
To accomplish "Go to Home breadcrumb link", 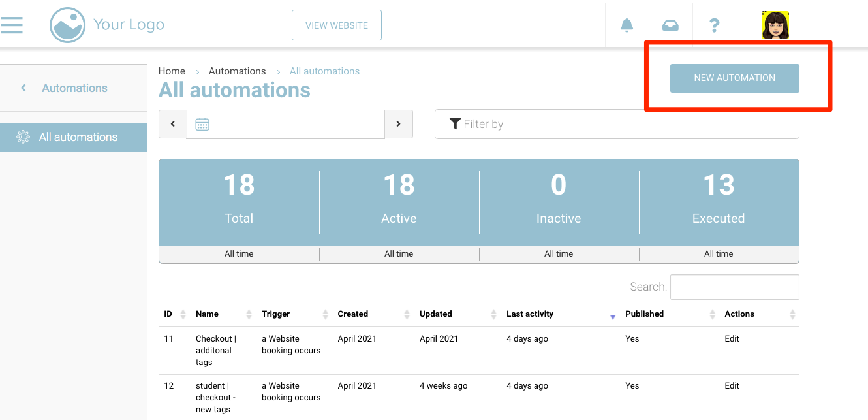I will [172, 71].
